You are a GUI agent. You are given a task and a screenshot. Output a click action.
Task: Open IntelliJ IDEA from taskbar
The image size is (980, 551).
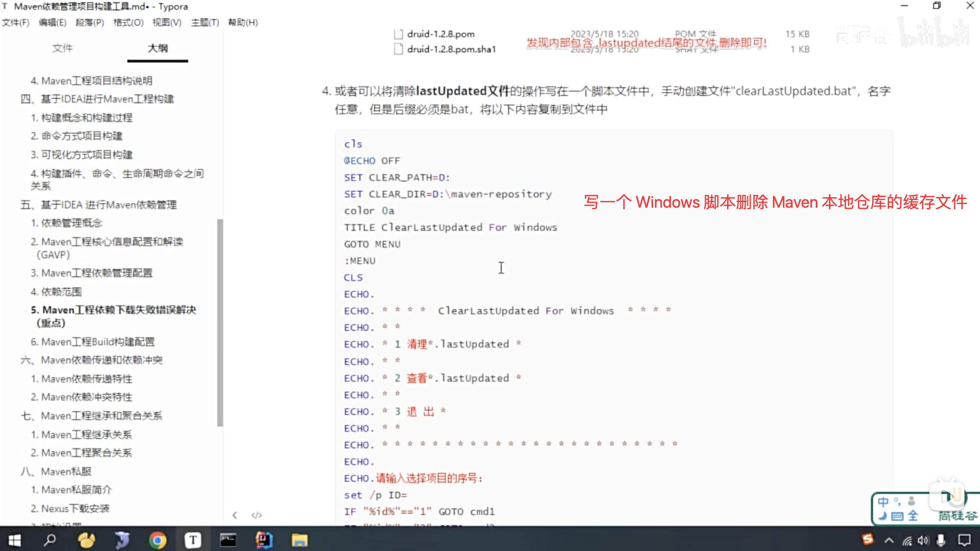click(264, 540)
